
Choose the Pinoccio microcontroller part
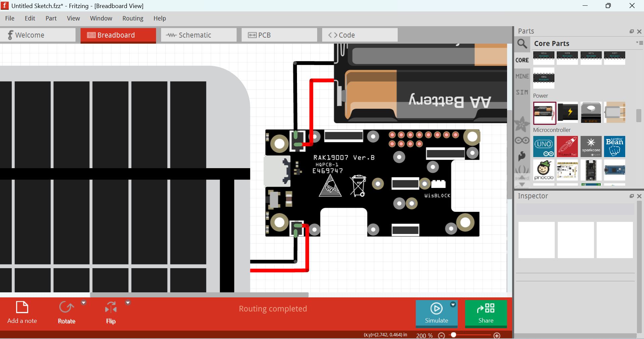pyautogui.click(x=544, y=170)
